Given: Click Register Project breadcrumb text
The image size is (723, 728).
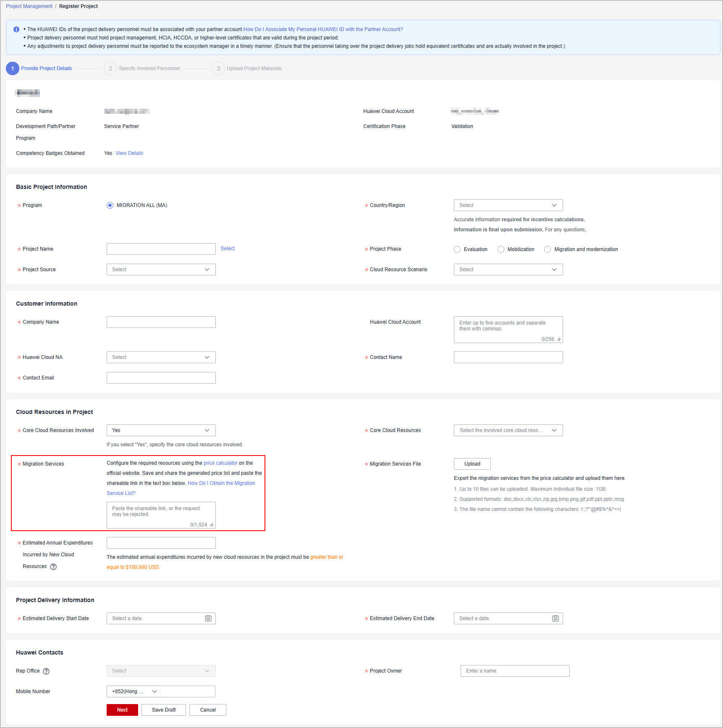Looking at the screenshot, I should pos(79,6).
